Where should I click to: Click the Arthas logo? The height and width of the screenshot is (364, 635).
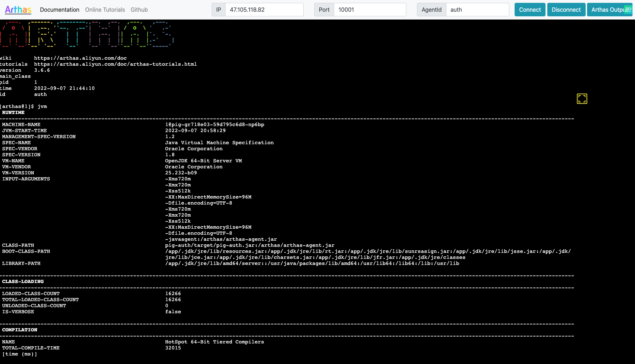[18, 10]
